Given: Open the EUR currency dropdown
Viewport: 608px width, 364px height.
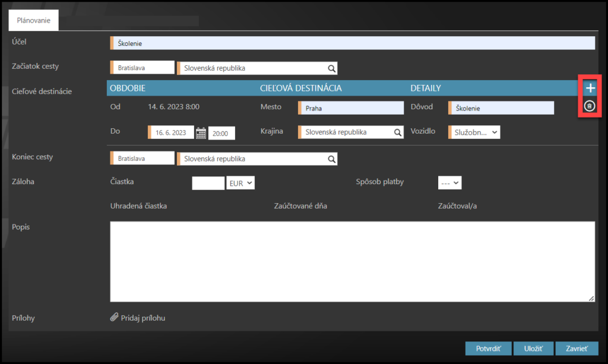Looking at the screenshot, I should (240, 183).
